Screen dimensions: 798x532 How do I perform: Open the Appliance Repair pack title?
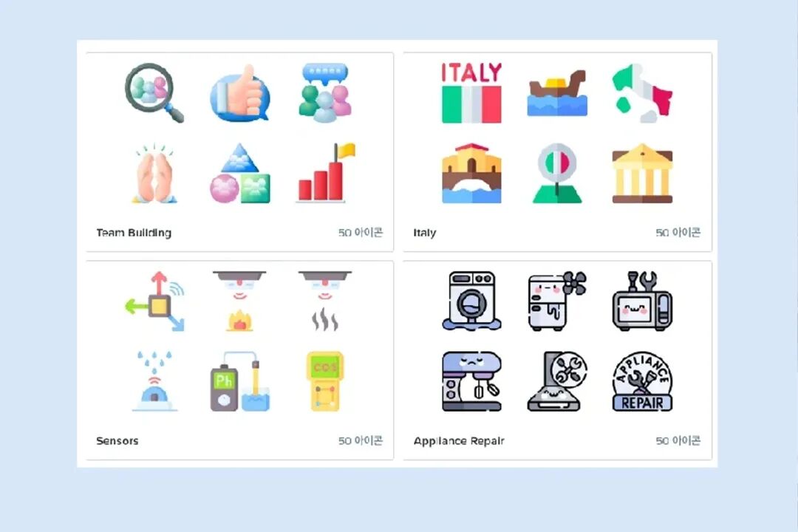[459, 441]
